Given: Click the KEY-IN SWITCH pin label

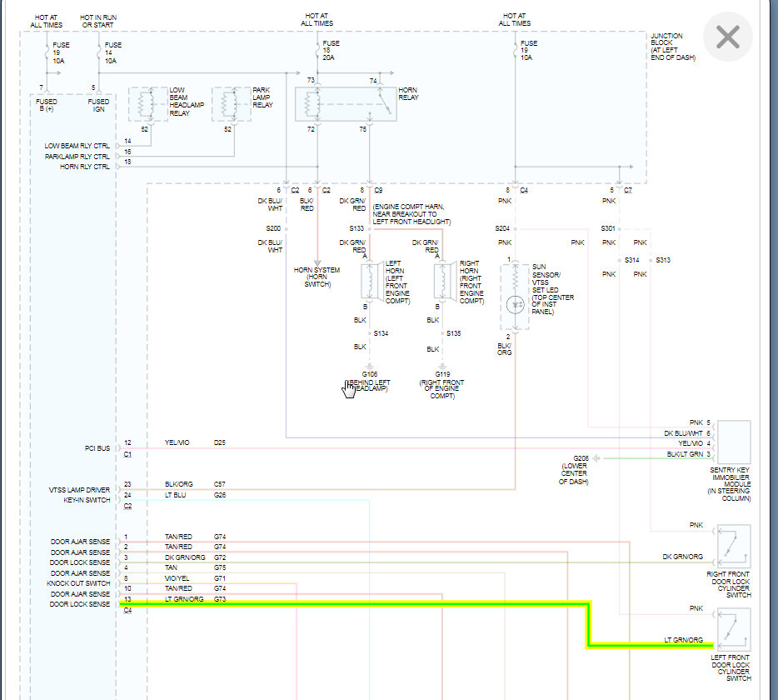Looking at the screenshot, I should pyautogui.click(x=87, y=501).
